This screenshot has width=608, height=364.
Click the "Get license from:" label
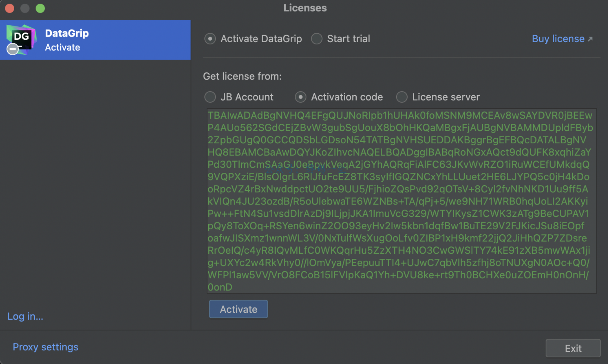(x=242, y=76)
